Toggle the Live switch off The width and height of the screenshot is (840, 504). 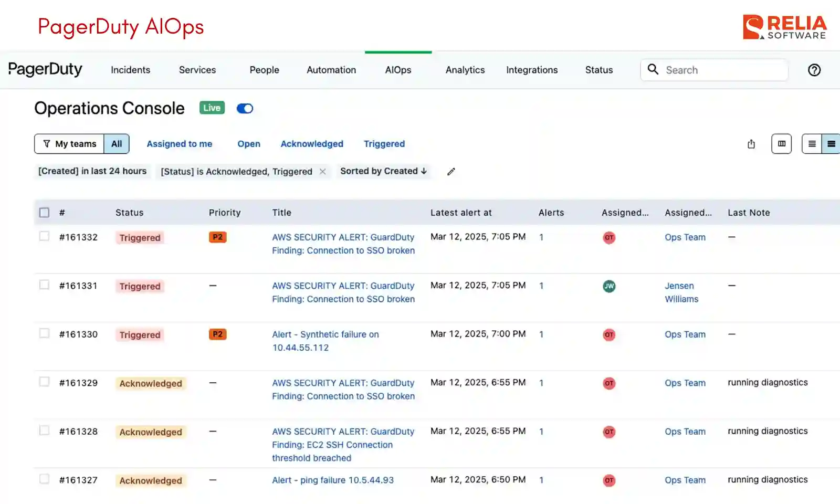click(245, 108)
